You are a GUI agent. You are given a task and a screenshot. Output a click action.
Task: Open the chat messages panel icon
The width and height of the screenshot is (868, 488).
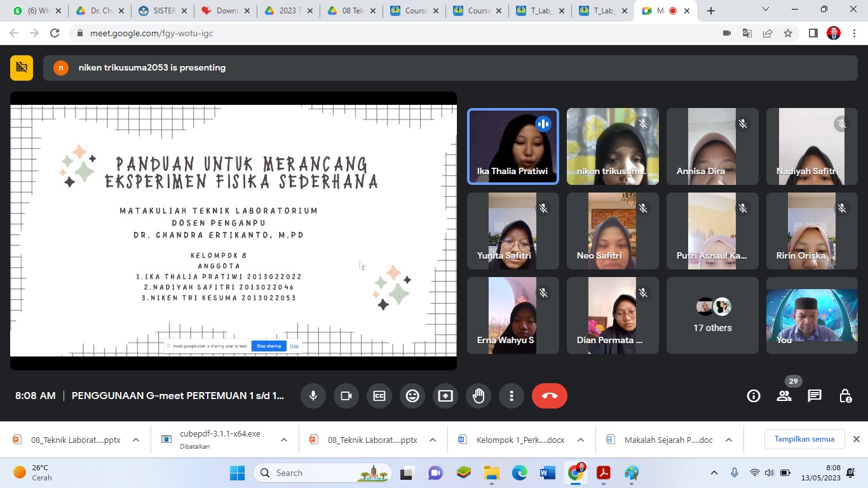coord(815,396)
